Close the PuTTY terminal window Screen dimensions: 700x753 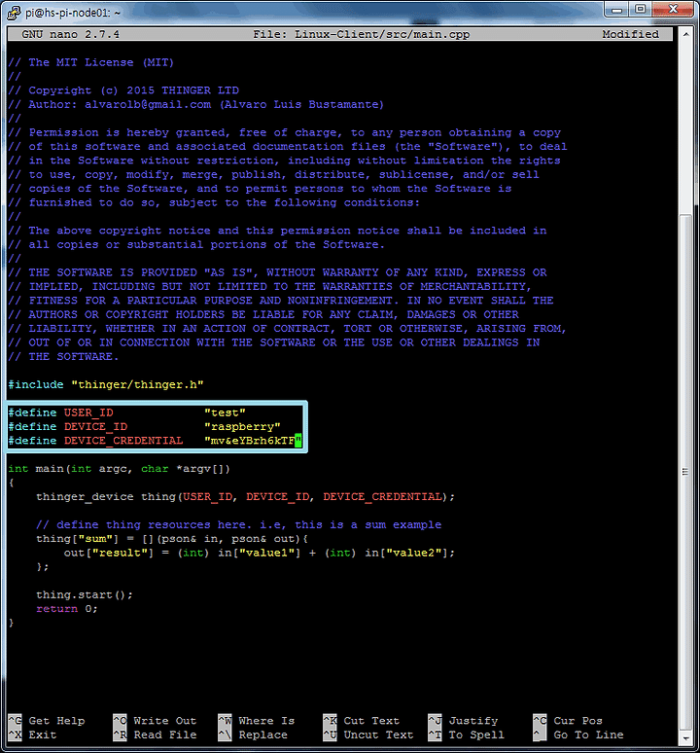pos(673,10)
